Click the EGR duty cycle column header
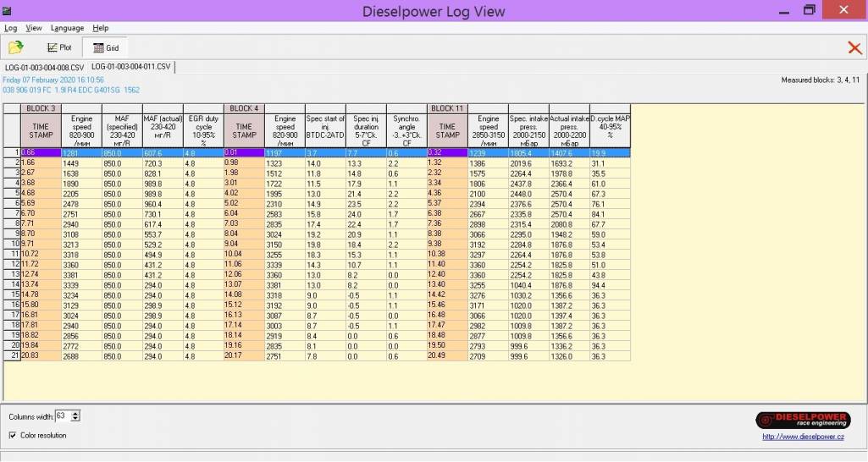 203,130
